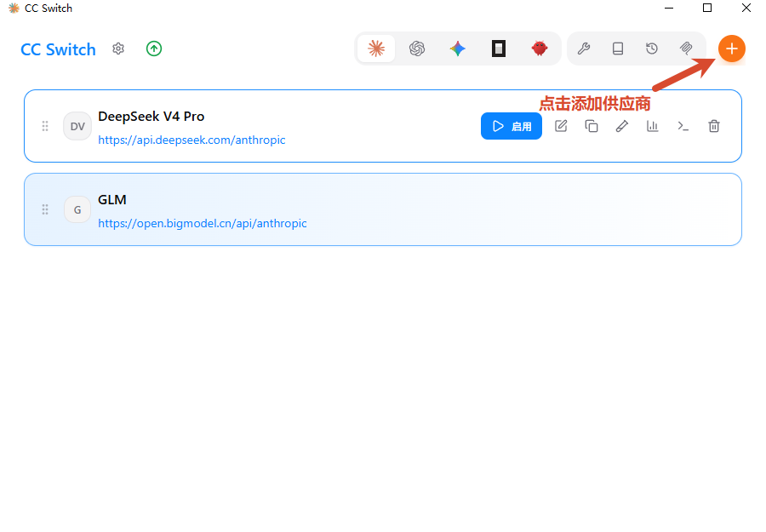The image size is (766, 532).
Task: Select the red creature app tab
Action: click(540, 49)
